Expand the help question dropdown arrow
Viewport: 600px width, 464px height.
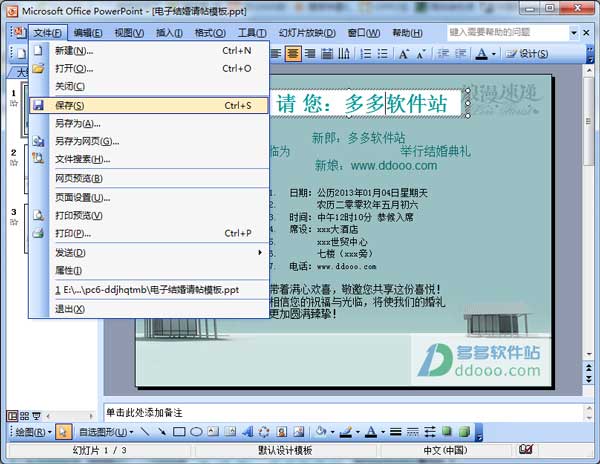click(x=574, y=33)
